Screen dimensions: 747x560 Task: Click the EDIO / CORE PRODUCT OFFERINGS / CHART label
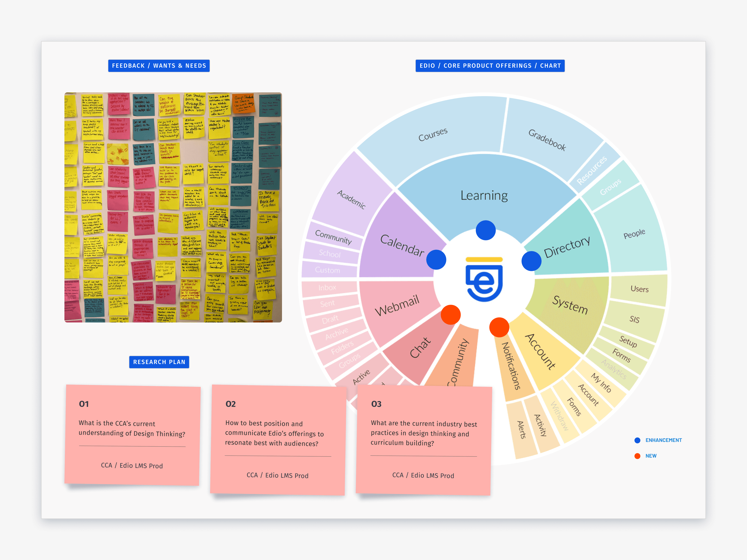click(490, 66)
